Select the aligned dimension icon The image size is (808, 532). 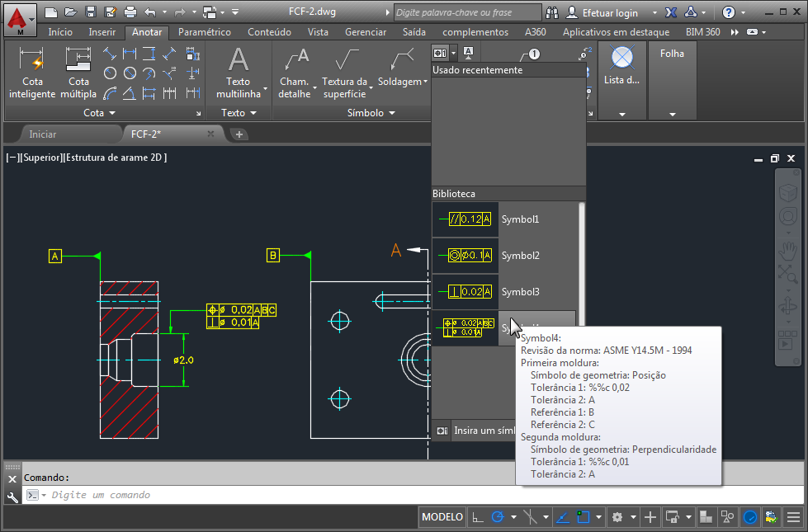(109, 54)
